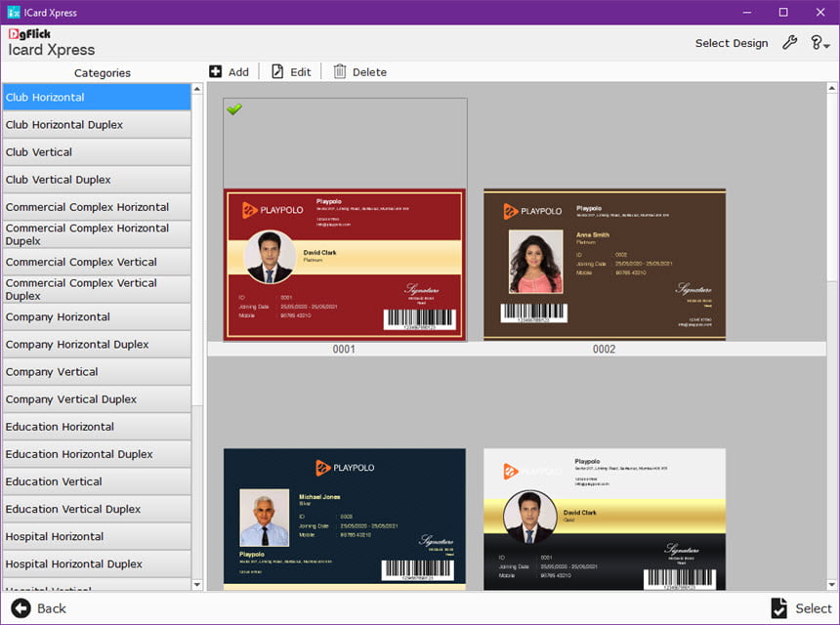Click the Categories list scrollbar thumb

pyautogui.click(x=197, y=250)
